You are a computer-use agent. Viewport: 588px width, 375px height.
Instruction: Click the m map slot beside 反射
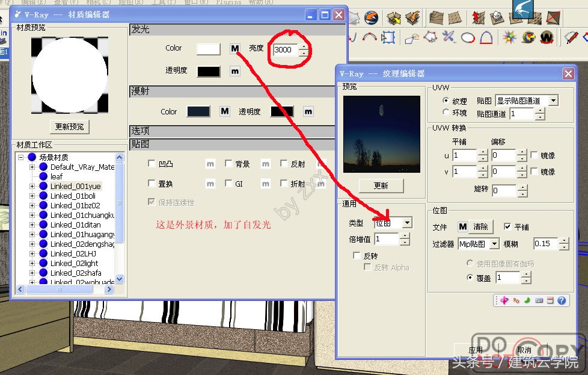pos(321,164)
